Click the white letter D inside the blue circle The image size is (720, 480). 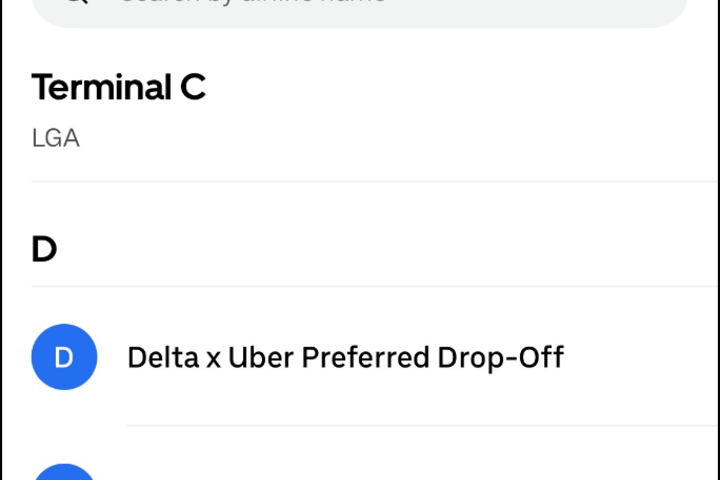pos(64,357)
